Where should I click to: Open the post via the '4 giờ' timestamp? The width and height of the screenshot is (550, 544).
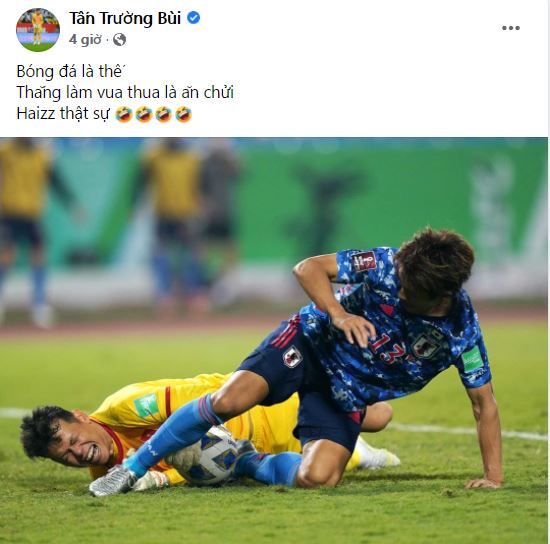(x=85, y=40)
